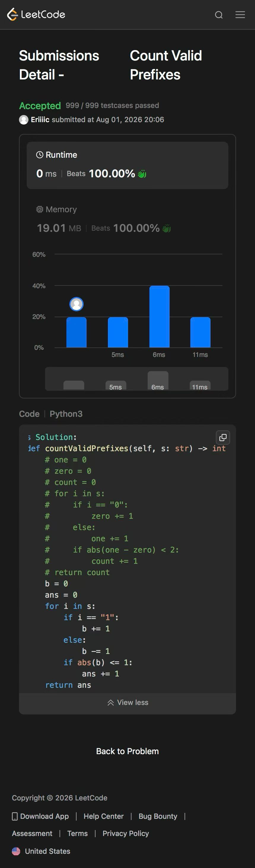Viewport: 255px width, 868px height.
Task: Open the United States region selector
Action: 41,851
